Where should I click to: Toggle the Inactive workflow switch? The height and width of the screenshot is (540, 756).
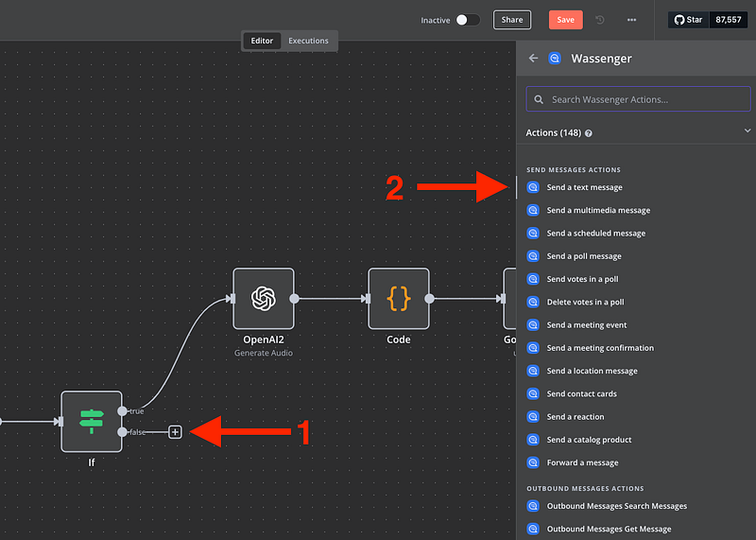pyautogui.click(x=467, y=20)
